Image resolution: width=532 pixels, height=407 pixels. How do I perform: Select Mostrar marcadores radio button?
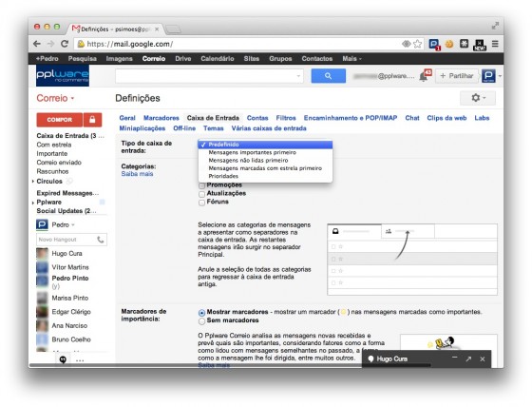[201, 313]
